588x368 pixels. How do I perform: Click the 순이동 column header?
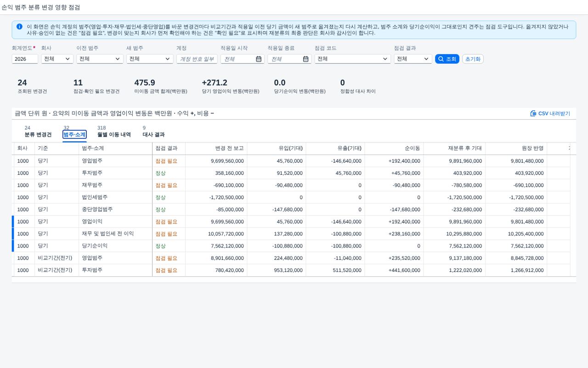[394, 148]
